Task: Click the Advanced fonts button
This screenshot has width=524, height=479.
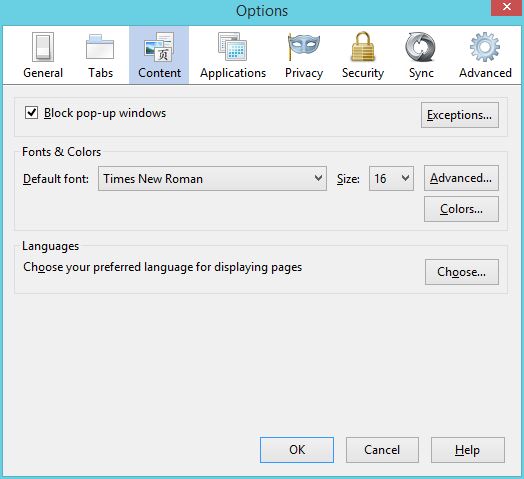Action: (x=461, y=178)
